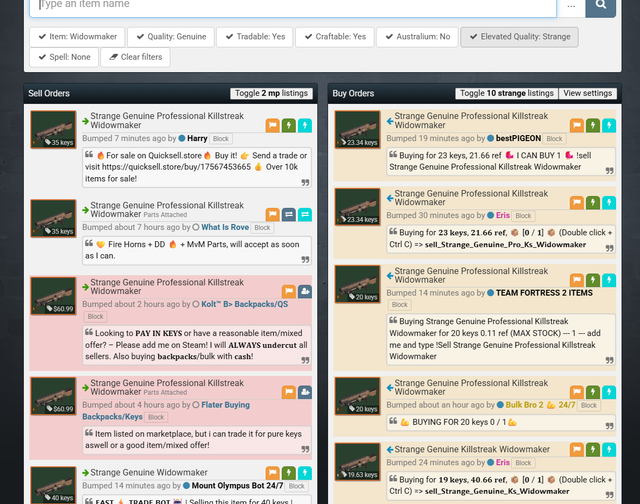The image size is (640, 504).
Task: Click cyan lightning on Eris 23.34 keys order
Action: 609,202
